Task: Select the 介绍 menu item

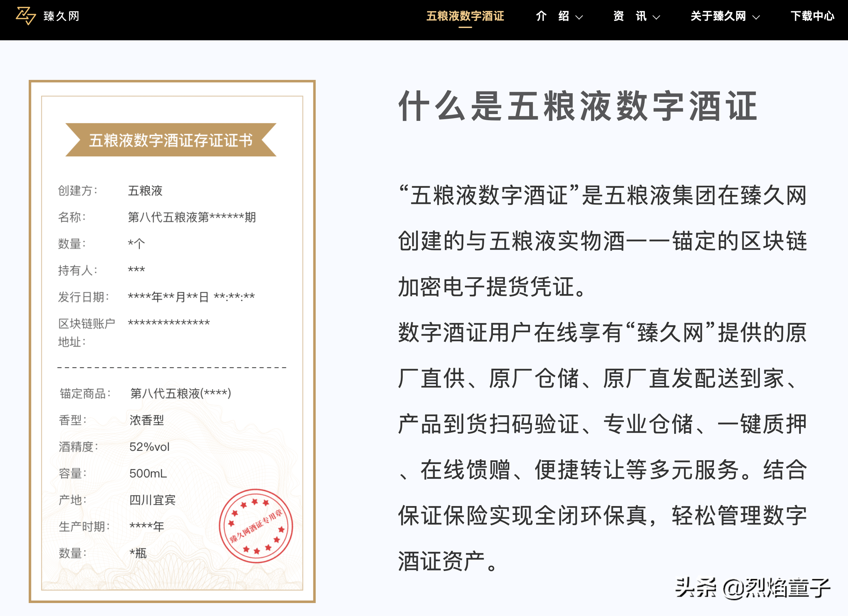Action: [x=553, y=16]
